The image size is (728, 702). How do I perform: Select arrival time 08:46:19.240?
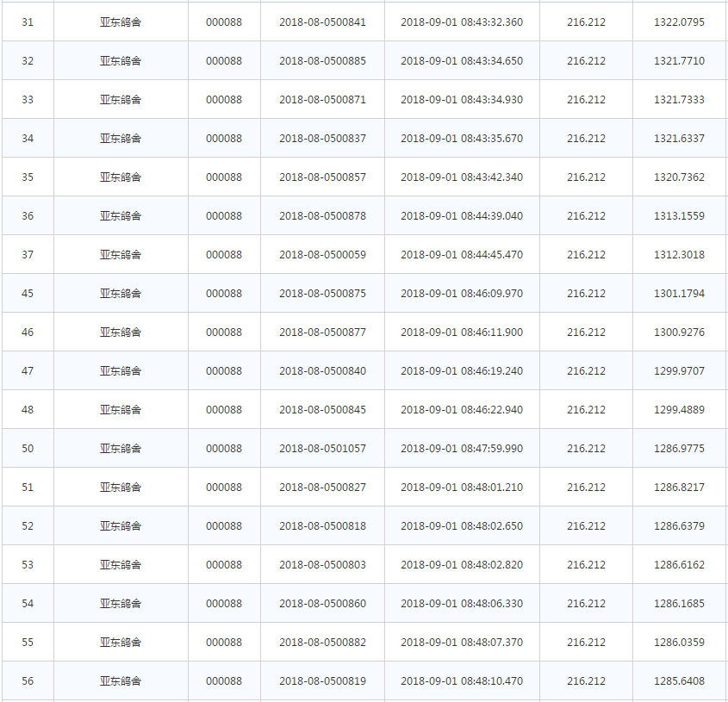[x=492, y=371]
